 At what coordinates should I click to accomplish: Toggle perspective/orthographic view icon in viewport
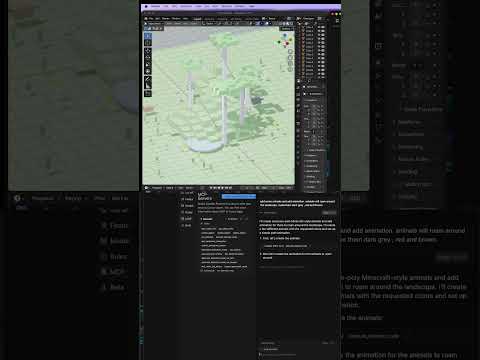pyautogui.click(x=290, y=69)
